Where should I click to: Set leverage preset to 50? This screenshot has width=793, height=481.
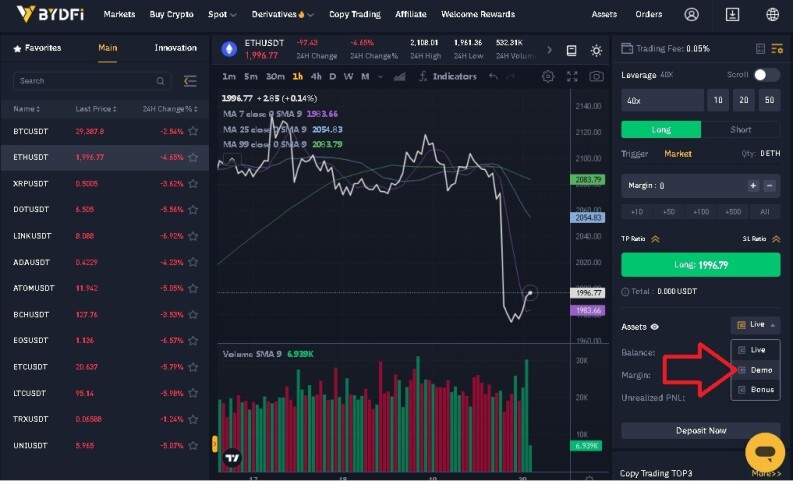[769, 100]
